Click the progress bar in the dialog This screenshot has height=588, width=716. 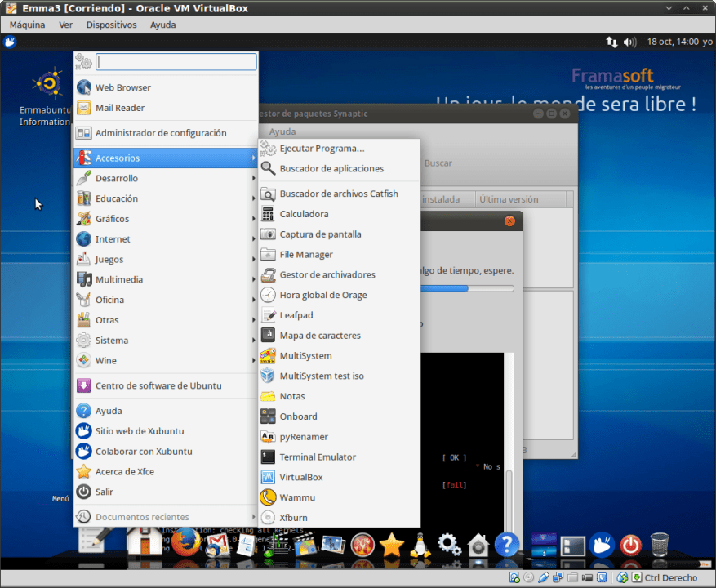pyautogui.click(x=466, y=288)
